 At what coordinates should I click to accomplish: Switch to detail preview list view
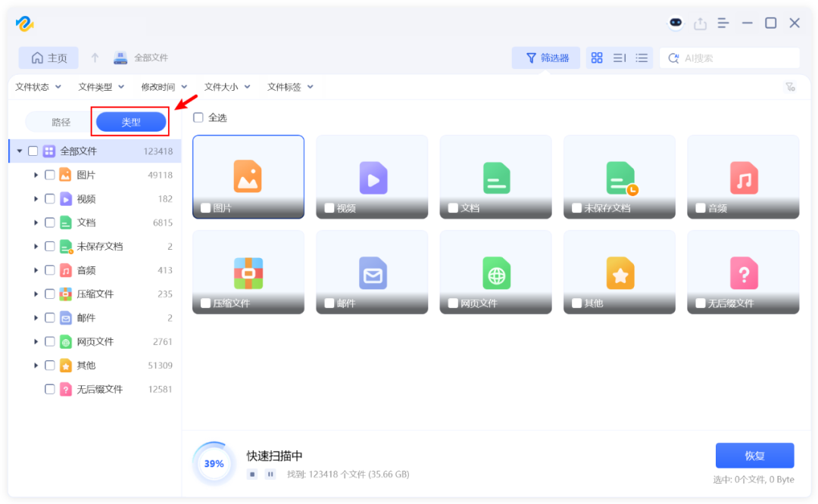tap(620, 58)
